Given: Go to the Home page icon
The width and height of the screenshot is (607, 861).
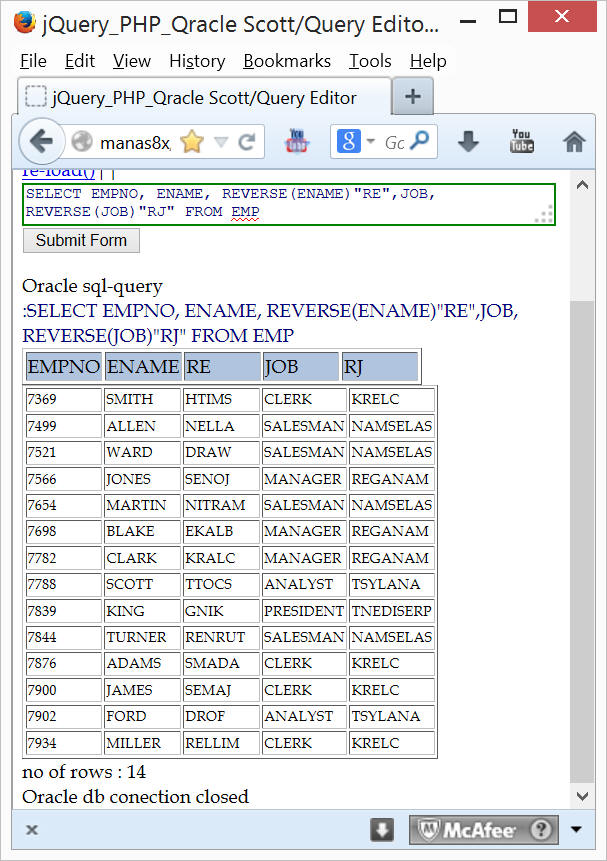Looking at the screenshot, I should pyautogui.click(x=574, y=142).
